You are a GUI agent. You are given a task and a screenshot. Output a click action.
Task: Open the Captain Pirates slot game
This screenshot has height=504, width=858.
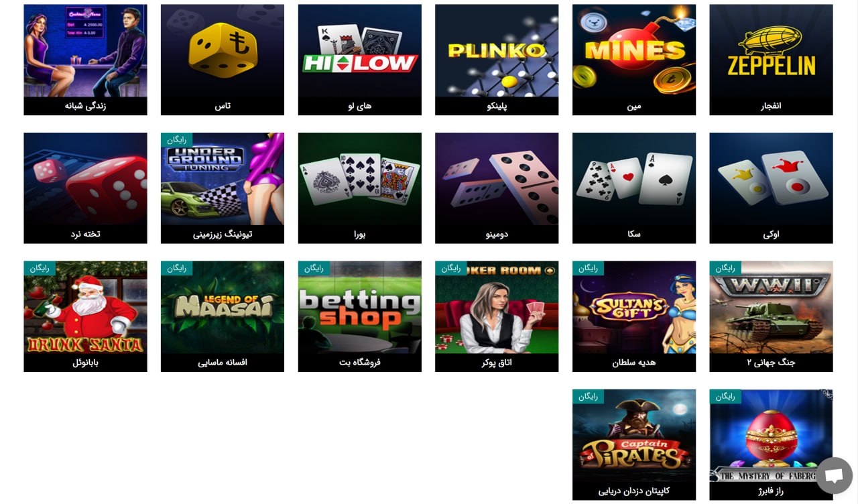coord(634,445)
